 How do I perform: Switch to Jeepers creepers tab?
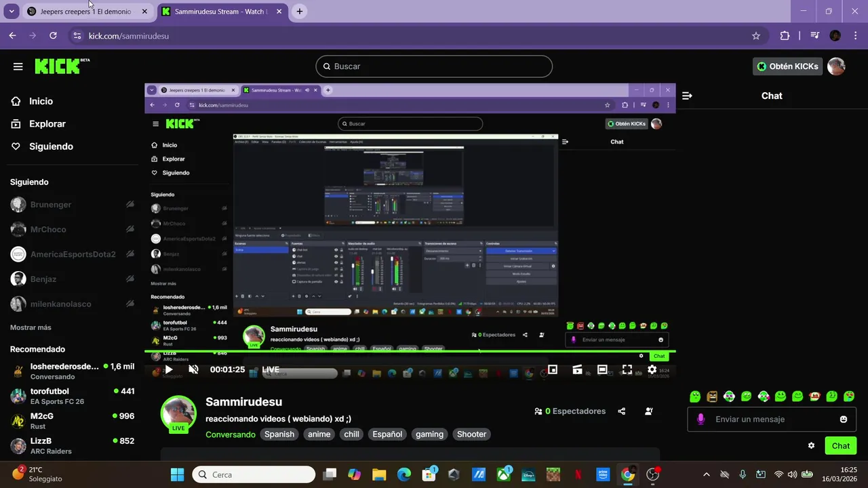coord(88,12)
